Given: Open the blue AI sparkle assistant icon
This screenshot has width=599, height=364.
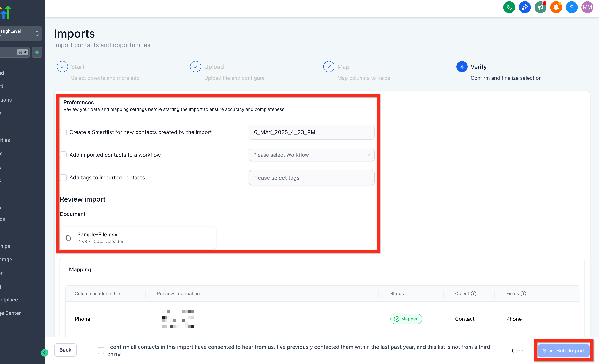Looking at the screenshot, I should 525,7.
